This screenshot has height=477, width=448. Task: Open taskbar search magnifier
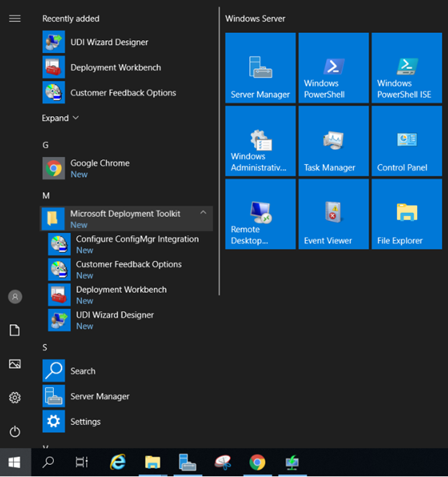click(x=48, y=463)
